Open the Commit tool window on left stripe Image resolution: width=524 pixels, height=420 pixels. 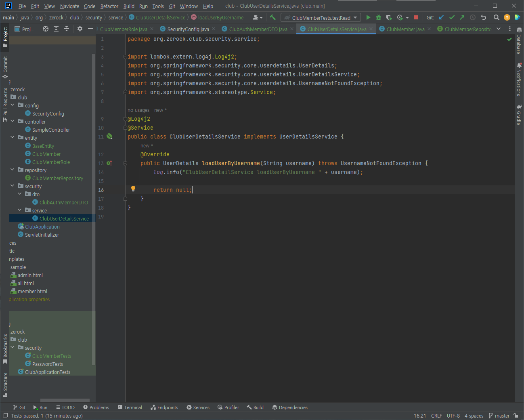point(5,67)
